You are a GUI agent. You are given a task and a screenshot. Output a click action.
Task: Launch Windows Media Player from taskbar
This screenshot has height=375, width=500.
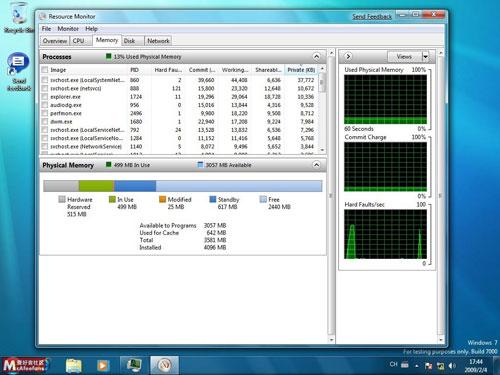(103, 366)
